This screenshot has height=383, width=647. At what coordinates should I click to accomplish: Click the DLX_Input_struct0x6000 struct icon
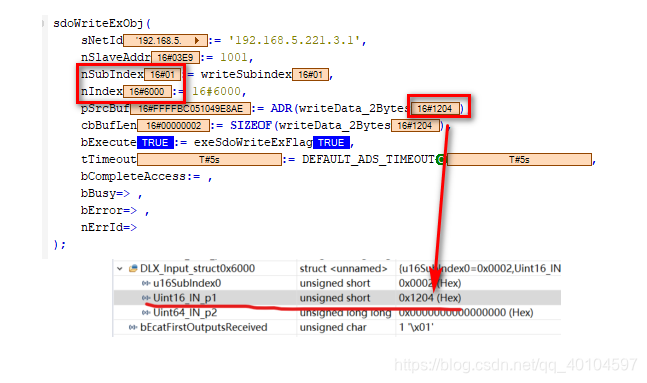click(133, 269)
